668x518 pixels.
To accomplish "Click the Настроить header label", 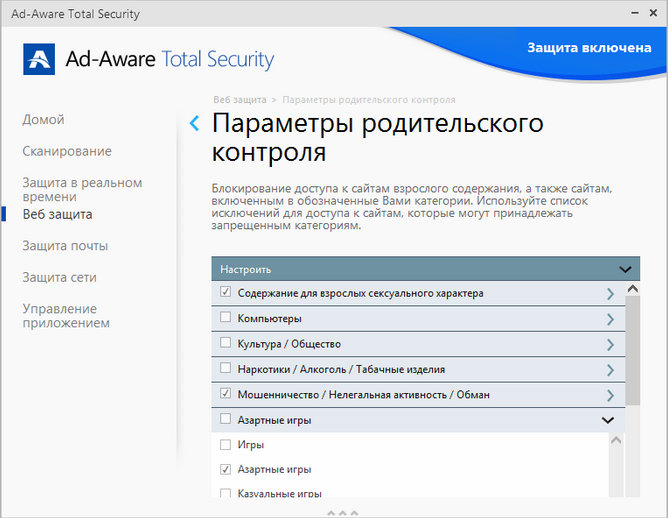I will (246, 270).
